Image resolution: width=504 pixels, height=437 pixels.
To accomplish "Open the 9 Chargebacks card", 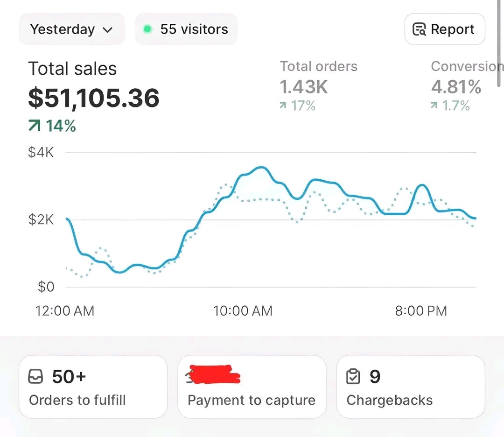I will click(410, 387).
